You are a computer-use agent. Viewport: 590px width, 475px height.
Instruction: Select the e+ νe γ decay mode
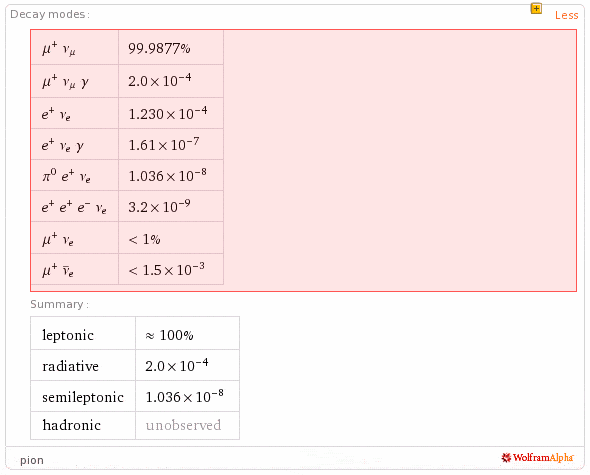click(75, 145)
